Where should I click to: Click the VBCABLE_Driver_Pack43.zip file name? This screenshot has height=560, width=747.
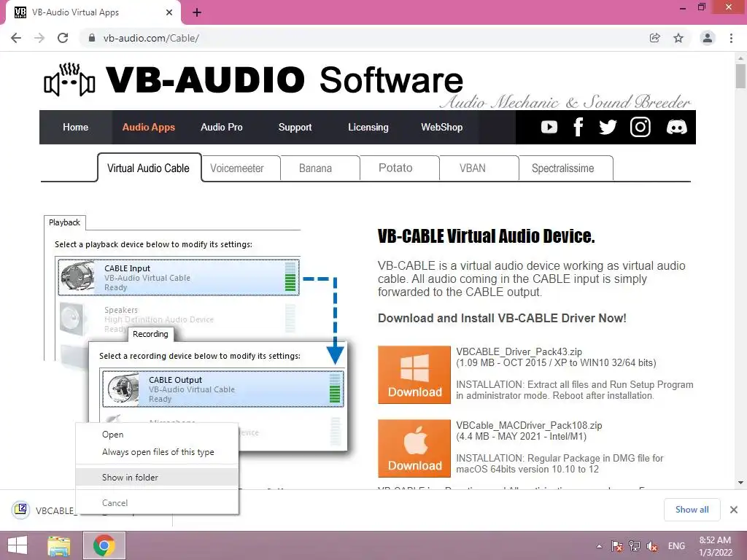519,352
